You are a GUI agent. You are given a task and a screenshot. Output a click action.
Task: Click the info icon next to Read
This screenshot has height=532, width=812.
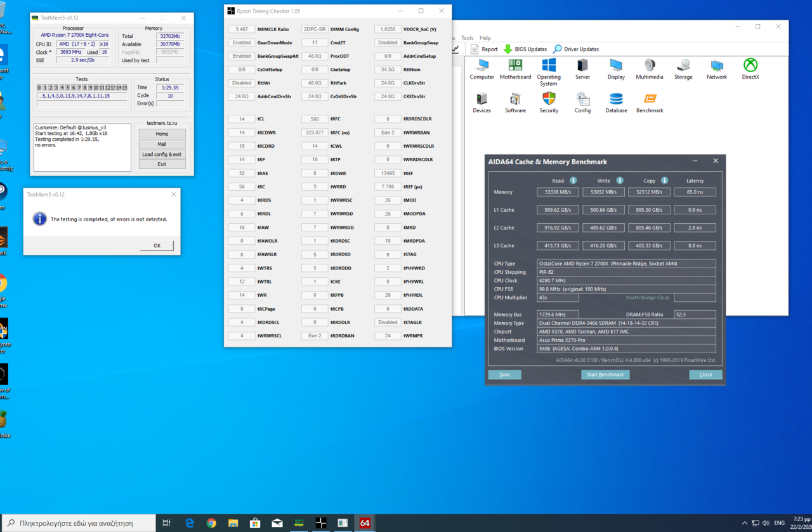pos(573,181)
